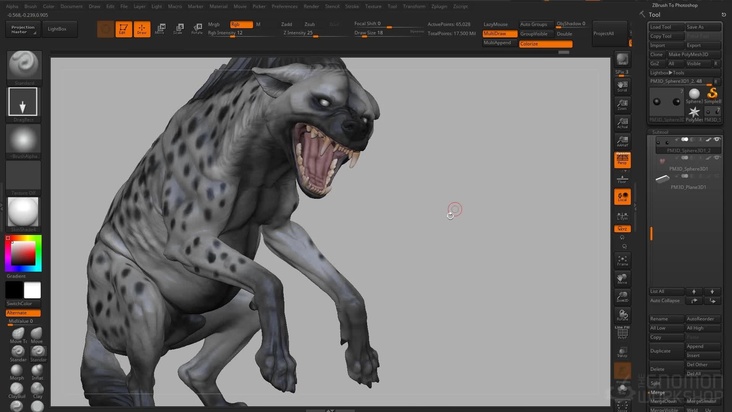The height and width of the screenshot is (412, 732).
Task: Toggle Draw mode
Action: [142, 29]
